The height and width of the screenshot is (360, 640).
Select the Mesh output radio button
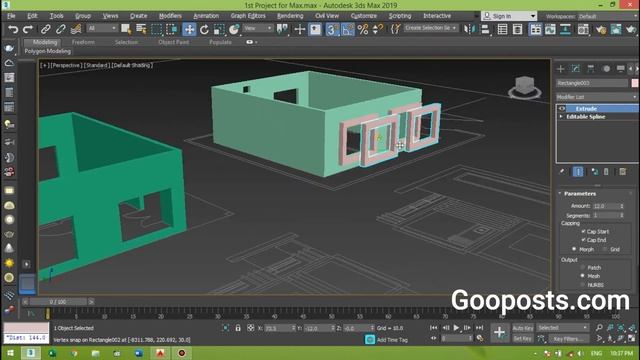click(x=583, y=276)
